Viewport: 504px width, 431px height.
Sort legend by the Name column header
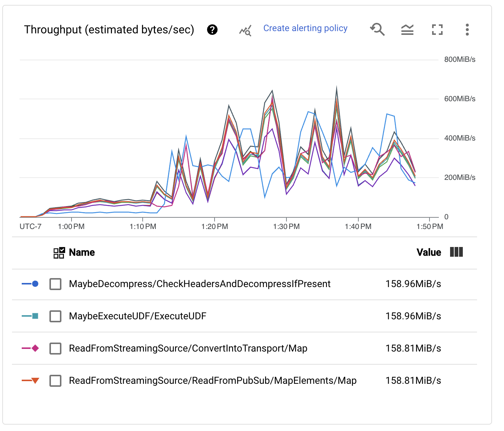click(x=82, y=253)
